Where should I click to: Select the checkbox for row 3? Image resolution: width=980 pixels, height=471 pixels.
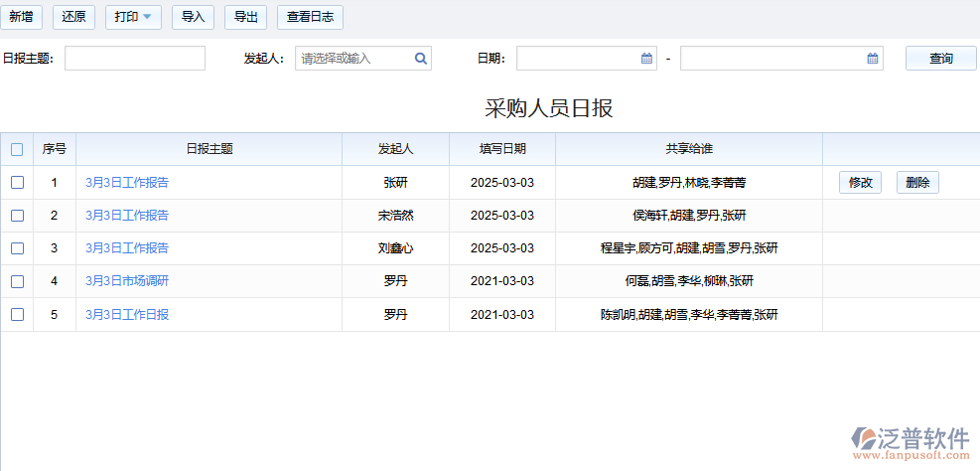click(x=17, y=248)
